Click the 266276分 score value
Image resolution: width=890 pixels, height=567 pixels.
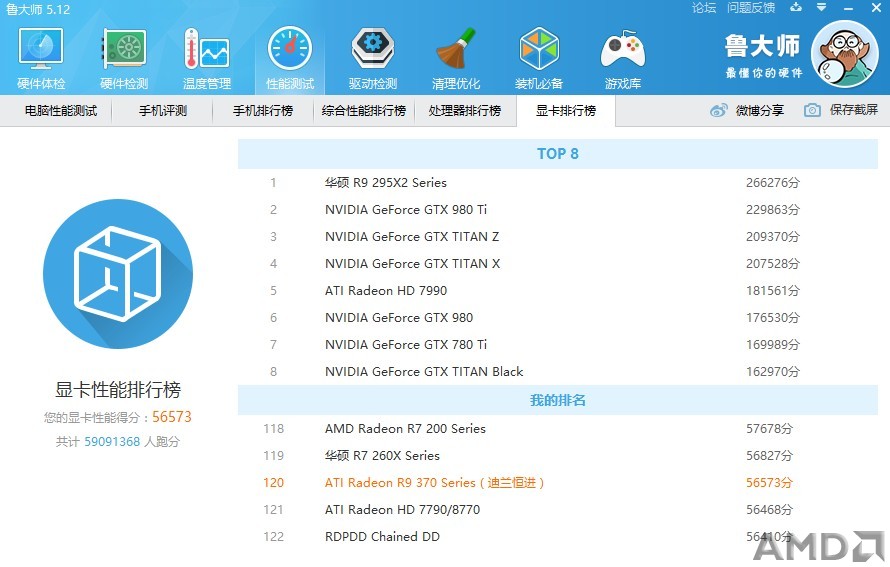click(773, 183)
